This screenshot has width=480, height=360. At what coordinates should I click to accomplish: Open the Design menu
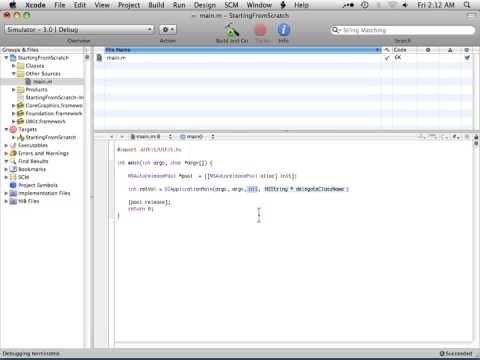pyautogui.click(x=205, y=5)
